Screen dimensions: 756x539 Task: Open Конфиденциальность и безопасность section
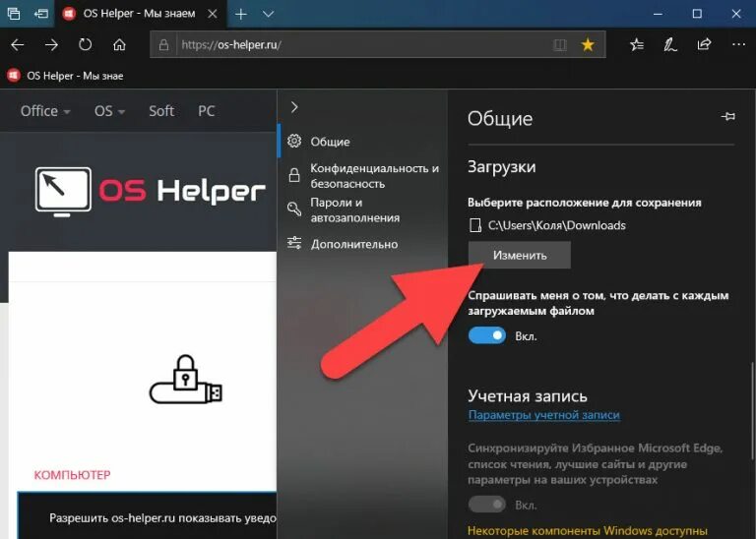point(362,176)
